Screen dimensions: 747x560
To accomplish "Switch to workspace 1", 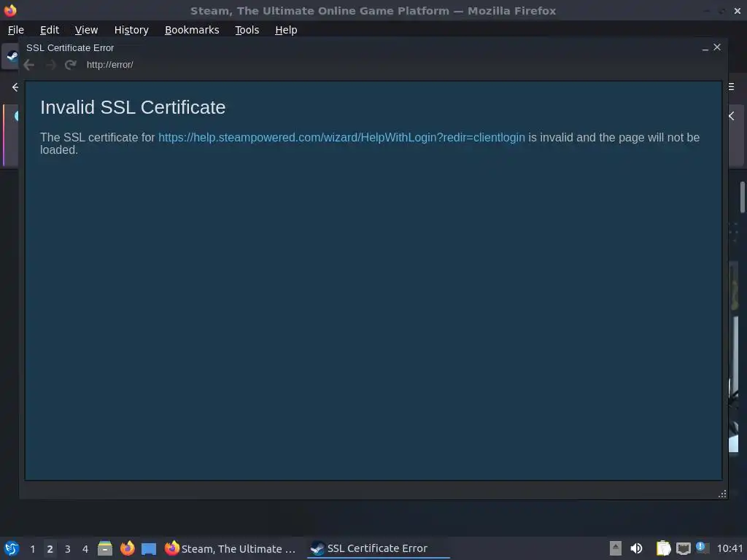I will click(x=32, y=549).
